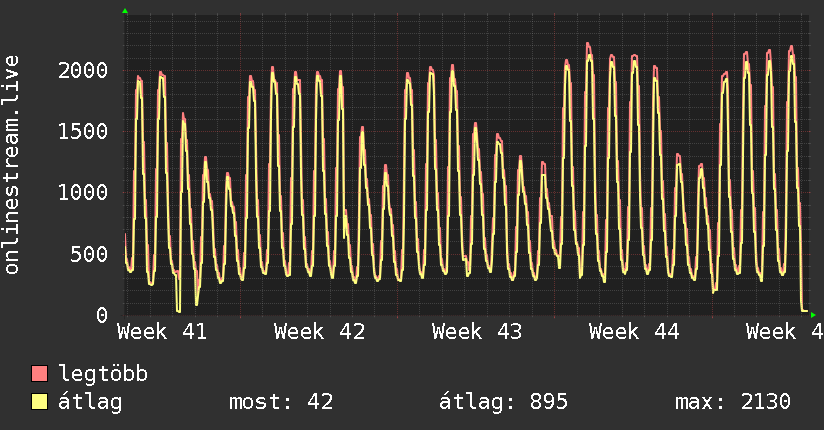
Task: Click the 'most: 42' current value
Action: coord(281,402)
